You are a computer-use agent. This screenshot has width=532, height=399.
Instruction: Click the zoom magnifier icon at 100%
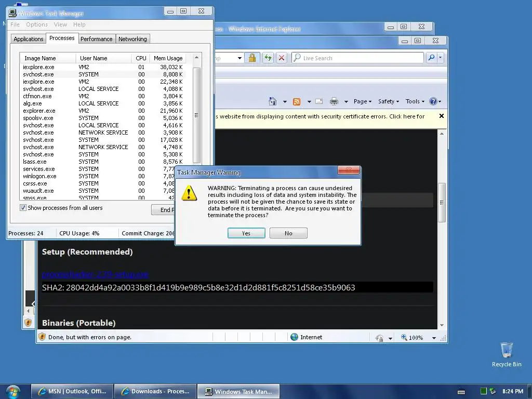click(x=404, y=337)
